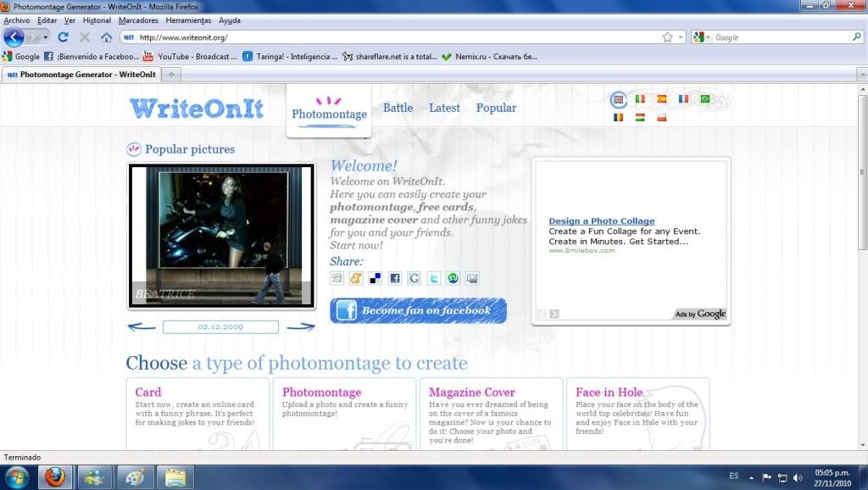This screenshot has width=868, height=490.
Task: Open the list all tabs dropdown
Action: tap(862, 75)
